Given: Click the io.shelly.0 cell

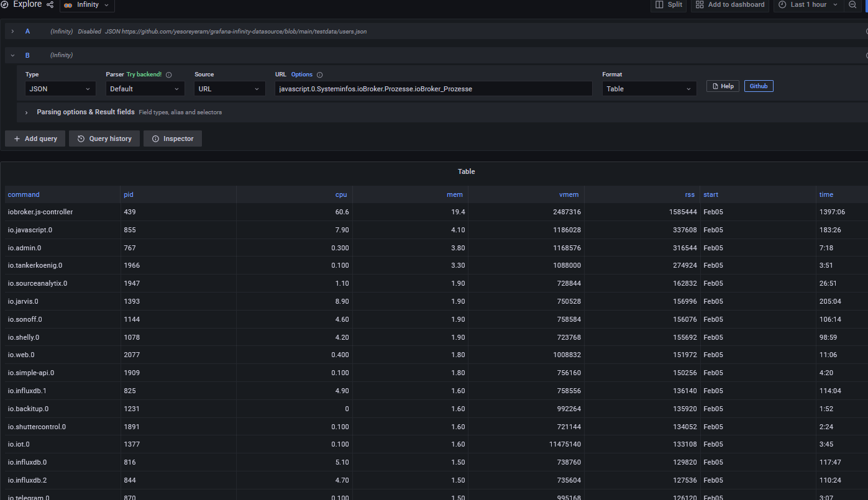Looking at the screenshot, I should click(63, 337).
